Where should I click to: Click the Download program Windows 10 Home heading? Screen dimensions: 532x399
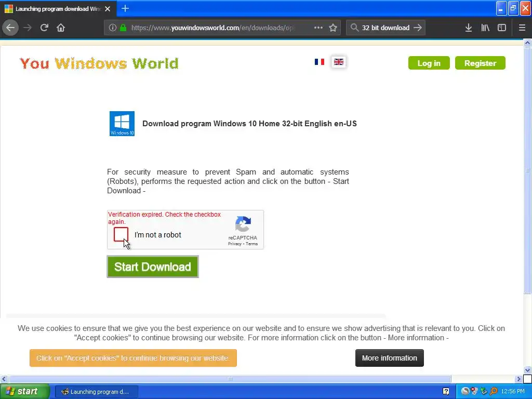coord(249,124)
